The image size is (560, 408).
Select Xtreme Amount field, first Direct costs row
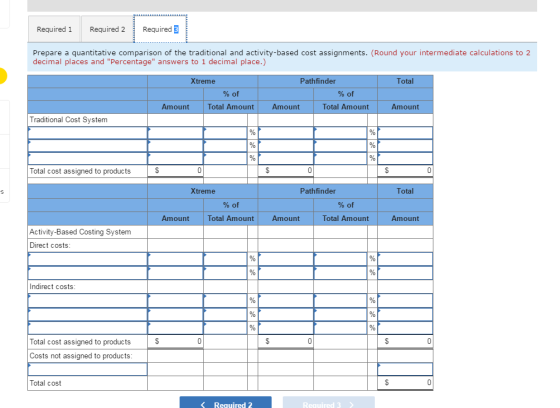pos(175,259)
